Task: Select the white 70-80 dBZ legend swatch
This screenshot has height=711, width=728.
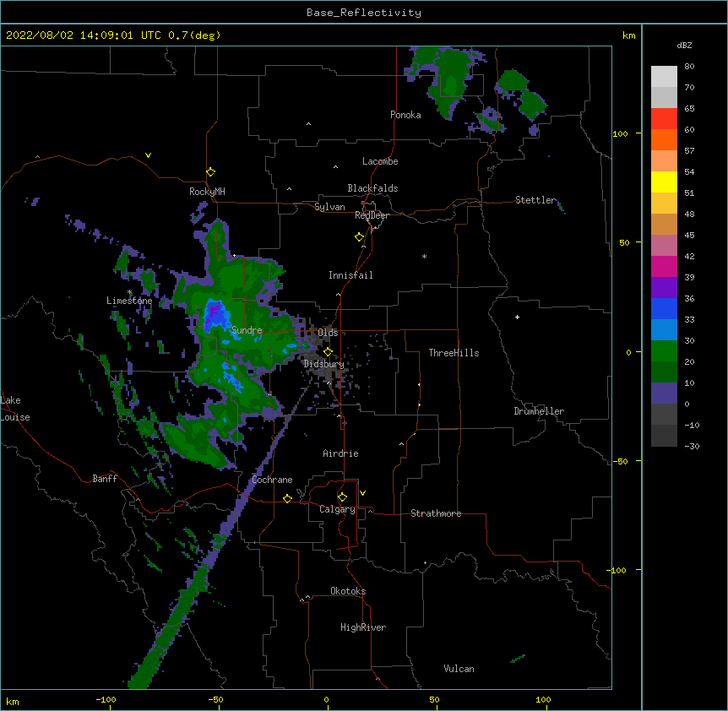Action: (664, 77)
